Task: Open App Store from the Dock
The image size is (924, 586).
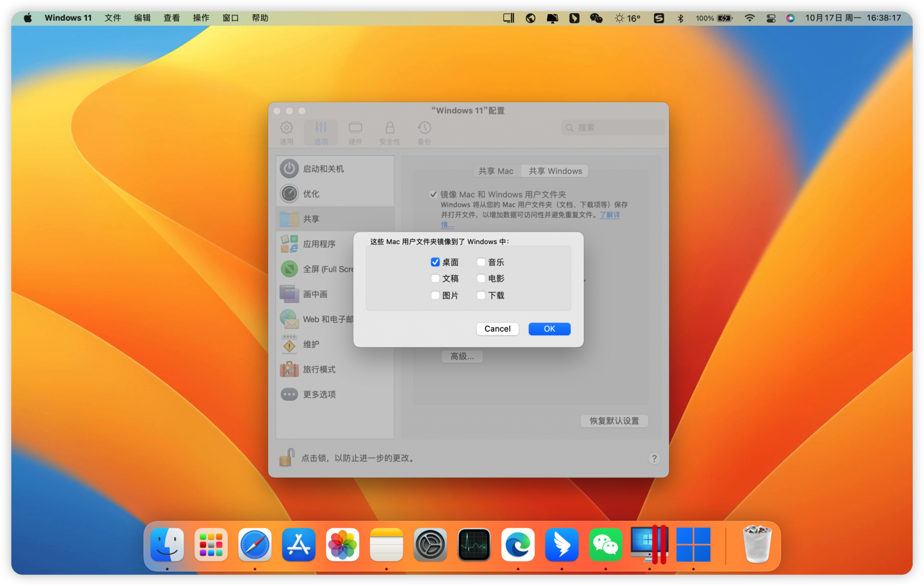Action: [x=299, y=545]
